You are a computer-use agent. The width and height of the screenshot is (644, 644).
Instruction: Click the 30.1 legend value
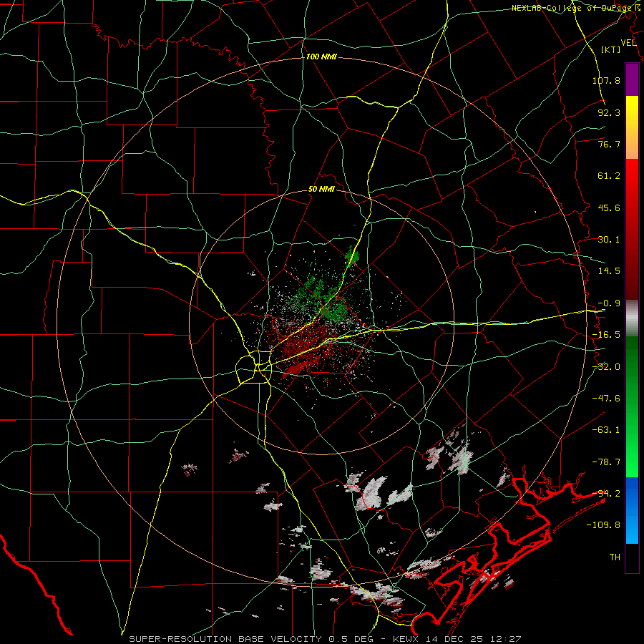609,240
